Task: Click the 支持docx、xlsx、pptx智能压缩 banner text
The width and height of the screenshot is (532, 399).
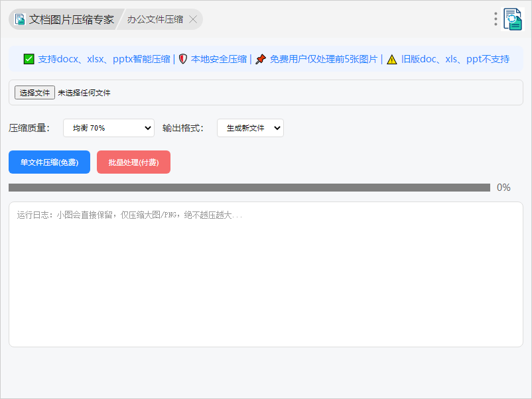Action: click(104, 59)
